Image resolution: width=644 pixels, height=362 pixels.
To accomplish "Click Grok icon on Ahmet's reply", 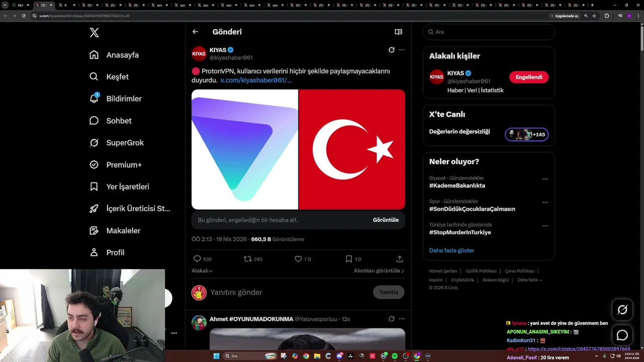I will [391, 319].
